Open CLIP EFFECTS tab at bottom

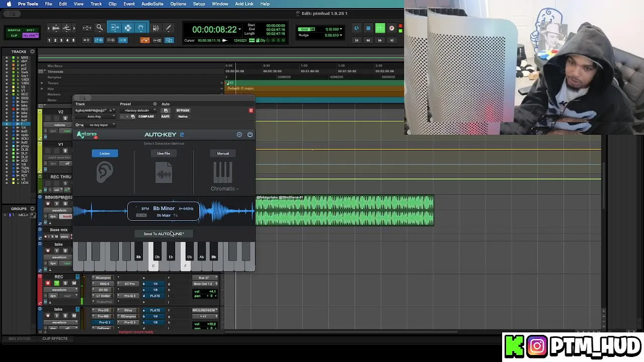(55, 338)
